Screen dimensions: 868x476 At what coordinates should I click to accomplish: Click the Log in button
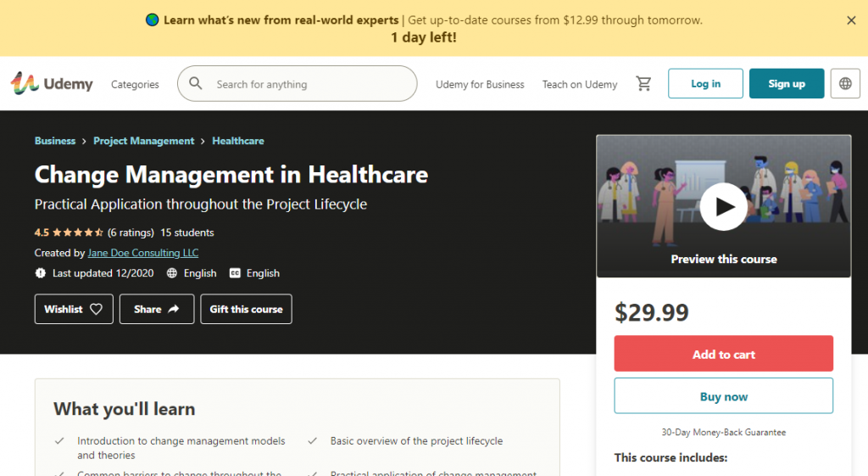click(705, 84)
